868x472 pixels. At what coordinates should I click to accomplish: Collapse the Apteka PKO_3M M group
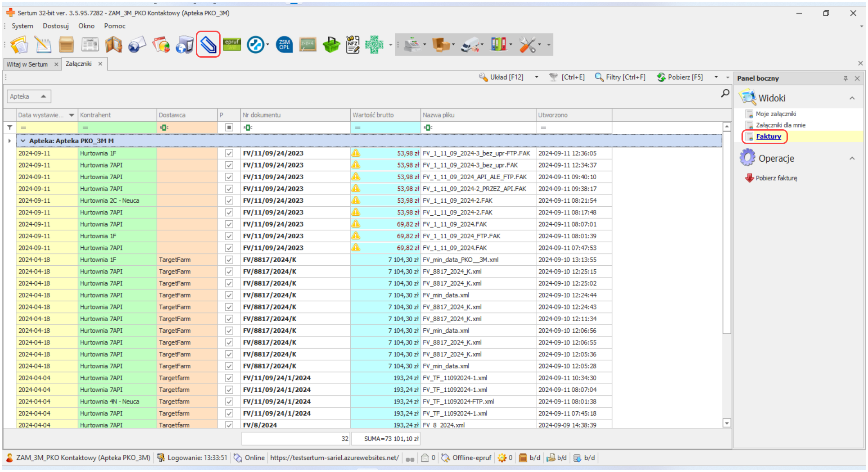pyautogui.click(x=23, y=141)
